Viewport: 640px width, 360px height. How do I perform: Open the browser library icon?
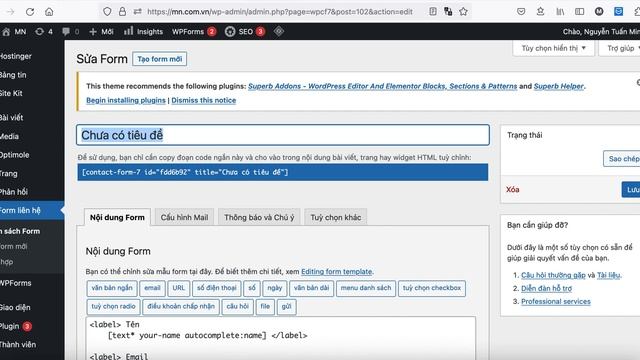coord(560,12)
